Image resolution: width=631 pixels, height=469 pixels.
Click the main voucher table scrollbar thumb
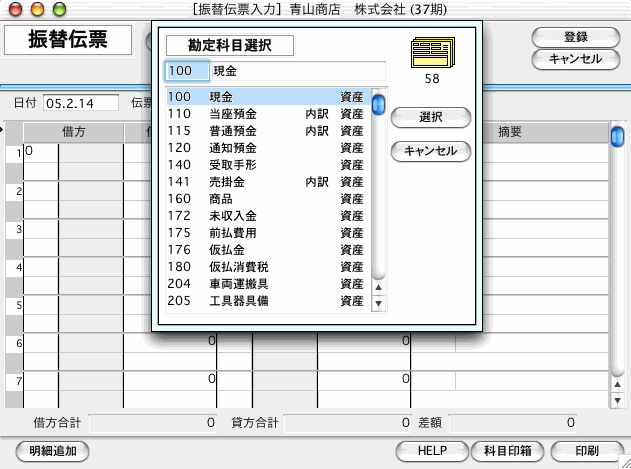tap(617, 136)
